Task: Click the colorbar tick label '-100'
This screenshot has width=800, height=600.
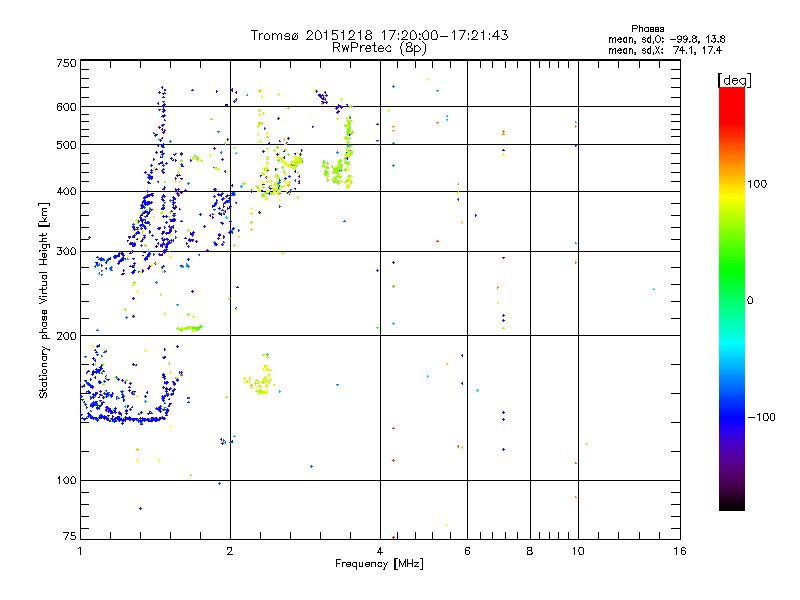Action: click(x=761, y=417)
